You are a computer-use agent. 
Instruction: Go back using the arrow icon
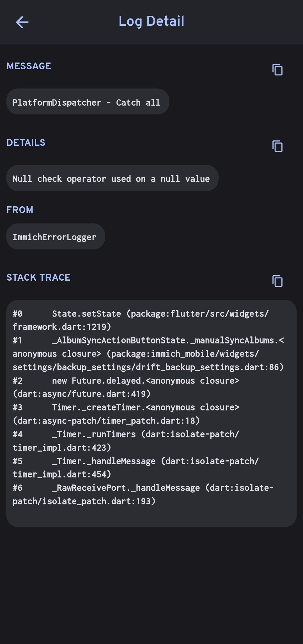[22, 22]
